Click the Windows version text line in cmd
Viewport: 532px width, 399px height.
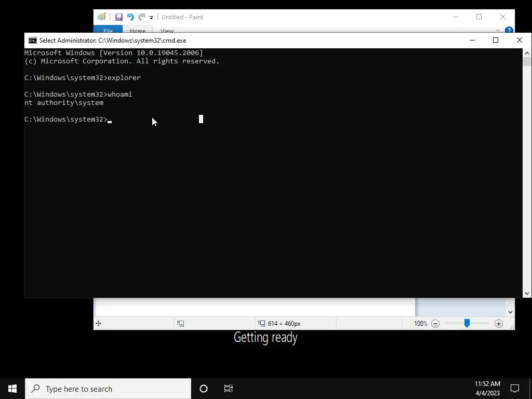coord(114,53)
